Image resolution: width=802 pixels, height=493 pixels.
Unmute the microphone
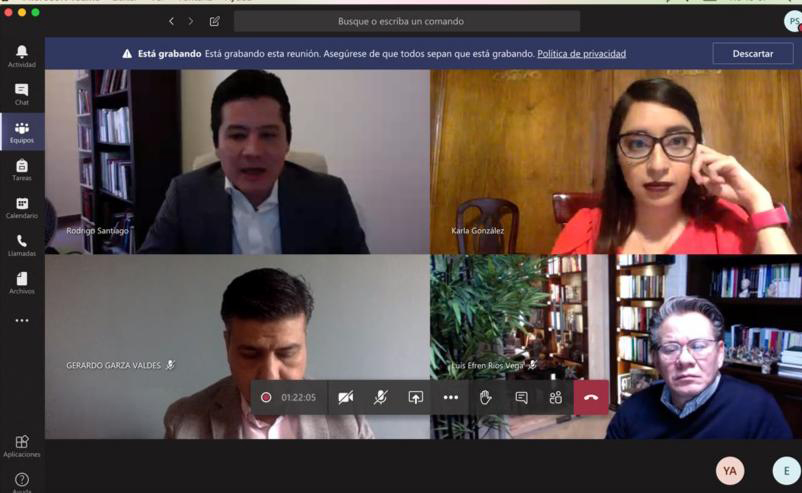coord(380,397)
